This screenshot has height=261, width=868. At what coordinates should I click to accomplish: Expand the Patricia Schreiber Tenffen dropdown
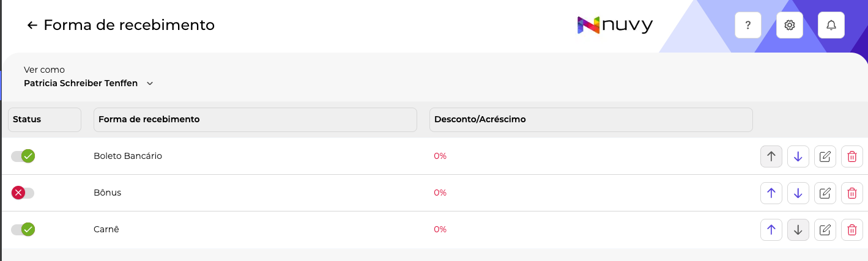coord(150,83)
